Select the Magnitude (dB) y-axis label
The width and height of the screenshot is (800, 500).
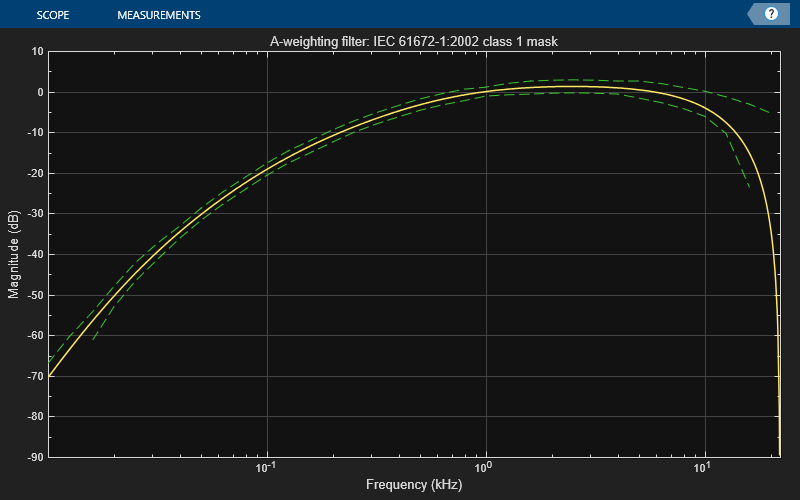(13, 254)
